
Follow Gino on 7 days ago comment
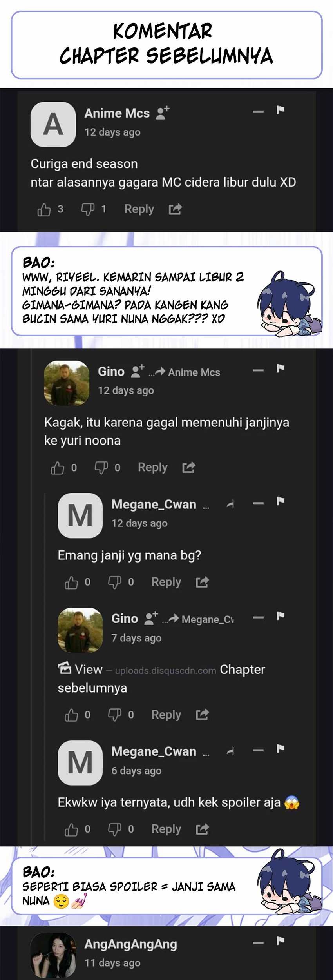pyautogui.click(x=151, y=618)
